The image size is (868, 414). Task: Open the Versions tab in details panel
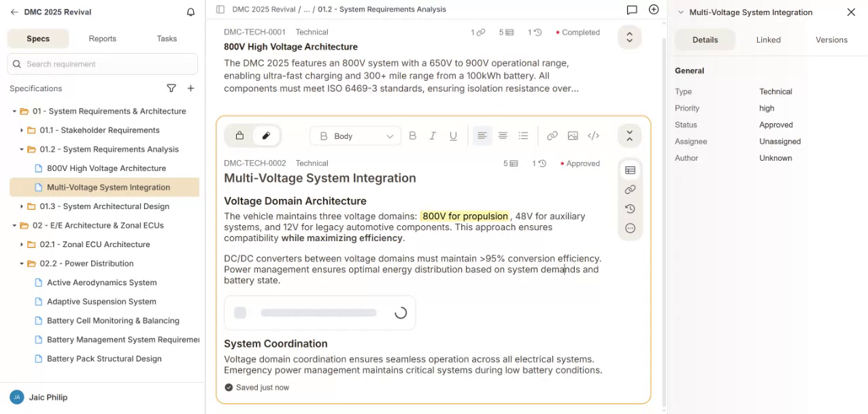[x=831, y=40]
